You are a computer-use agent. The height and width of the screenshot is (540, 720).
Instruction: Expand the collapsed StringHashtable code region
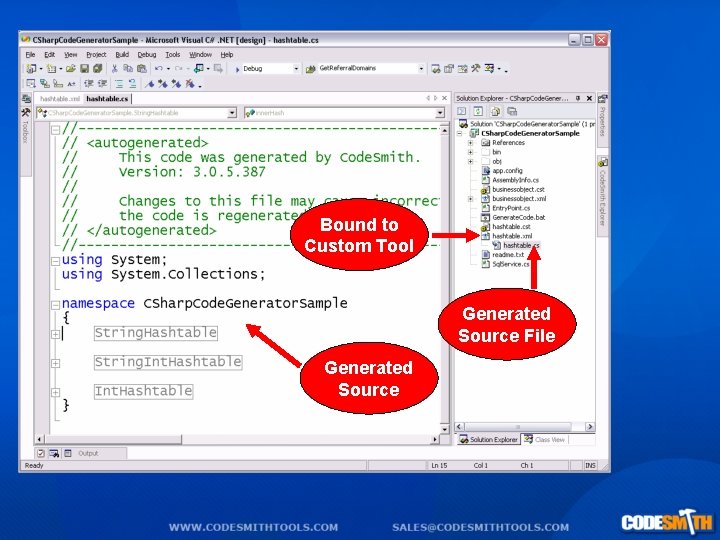(55, 334)
